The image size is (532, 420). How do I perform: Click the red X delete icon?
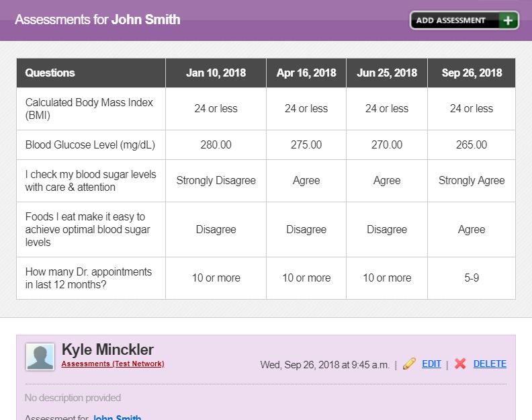[x=460, y=364]
